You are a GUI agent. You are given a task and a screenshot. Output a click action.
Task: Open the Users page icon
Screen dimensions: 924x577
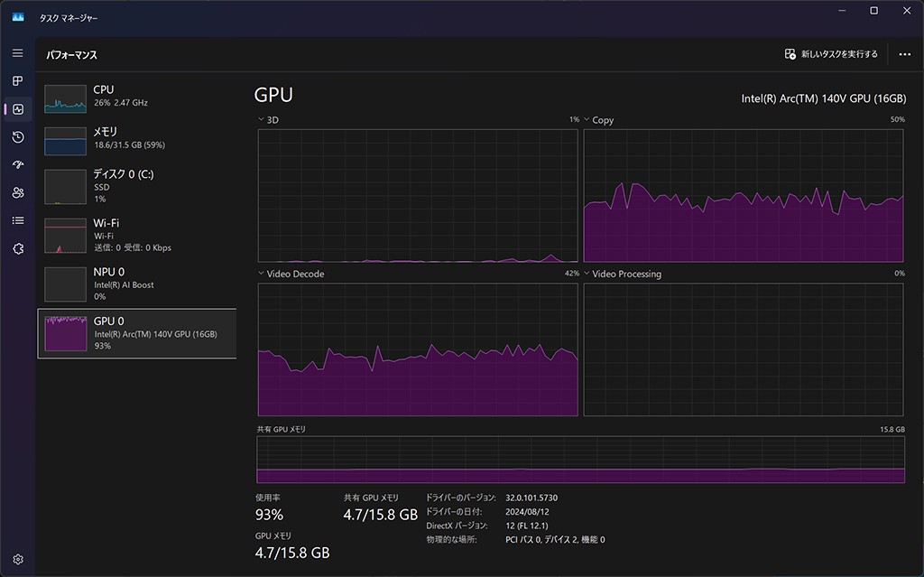(x=17, y=193)
